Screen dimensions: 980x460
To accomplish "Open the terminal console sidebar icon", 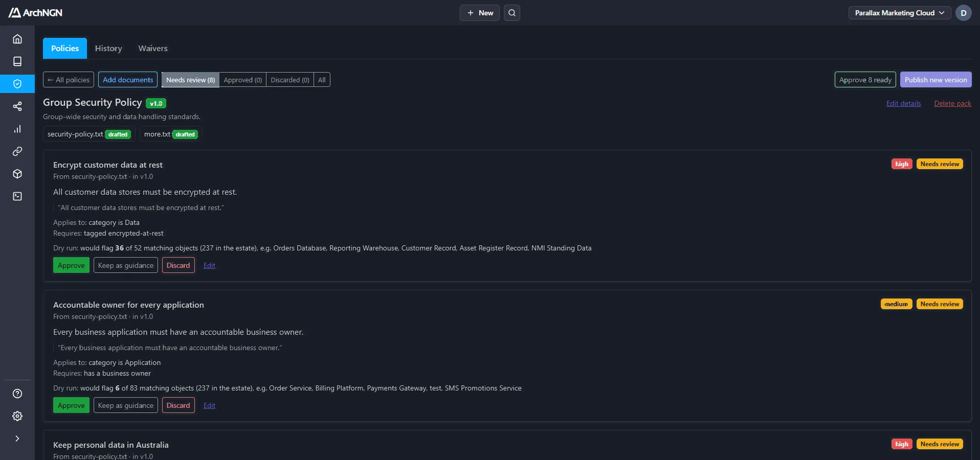I will [17, 196].
